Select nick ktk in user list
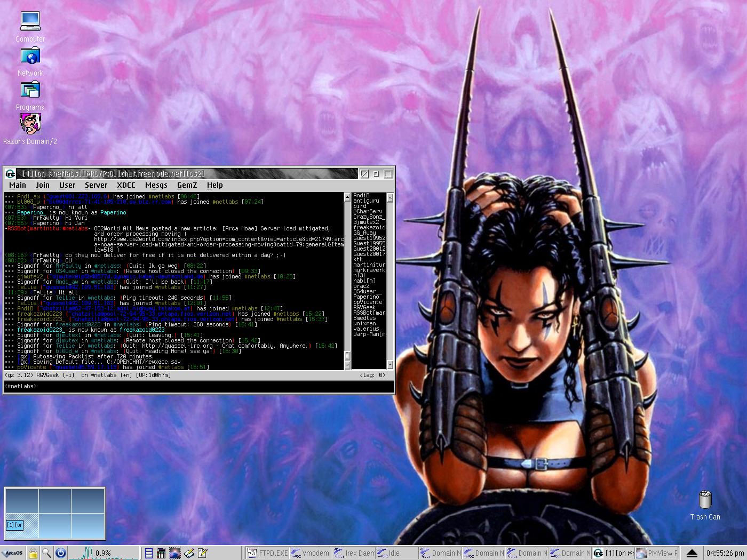 point(358,260)
